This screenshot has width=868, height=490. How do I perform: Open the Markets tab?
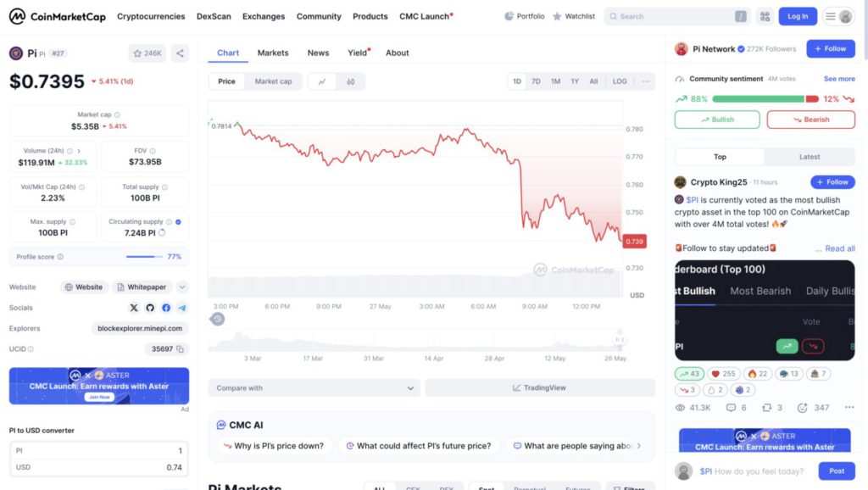273,53
